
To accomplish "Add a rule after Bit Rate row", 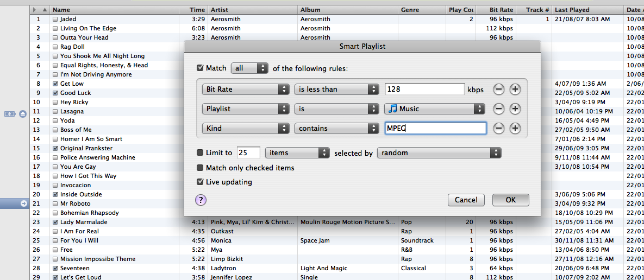I will pos(515,89).
